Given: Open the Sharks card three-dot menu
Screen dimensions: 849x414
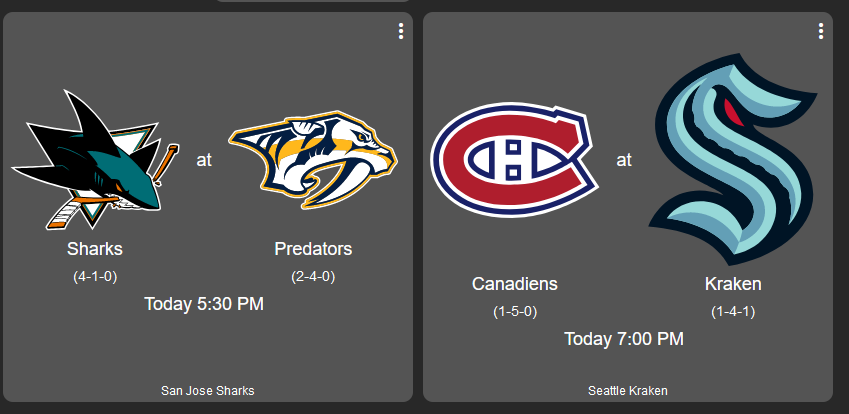Looking at the screenshot, I should pos(401,31).
